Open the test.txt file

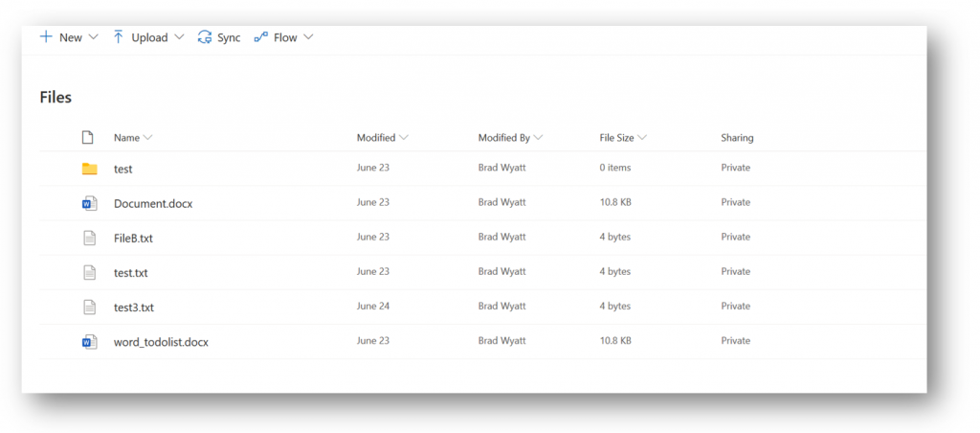click(130, 273)
